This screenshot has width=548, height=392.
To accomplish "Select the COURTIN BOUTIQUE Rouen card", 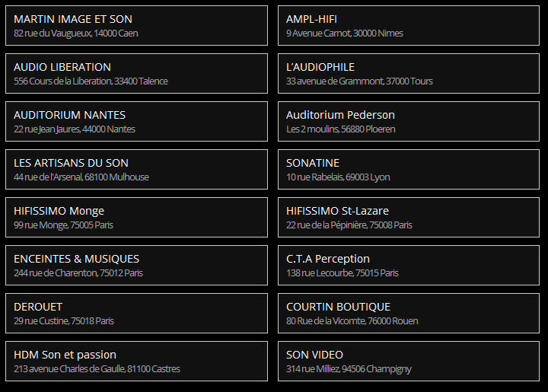I will pyautogui.click(x=409, y=313).
